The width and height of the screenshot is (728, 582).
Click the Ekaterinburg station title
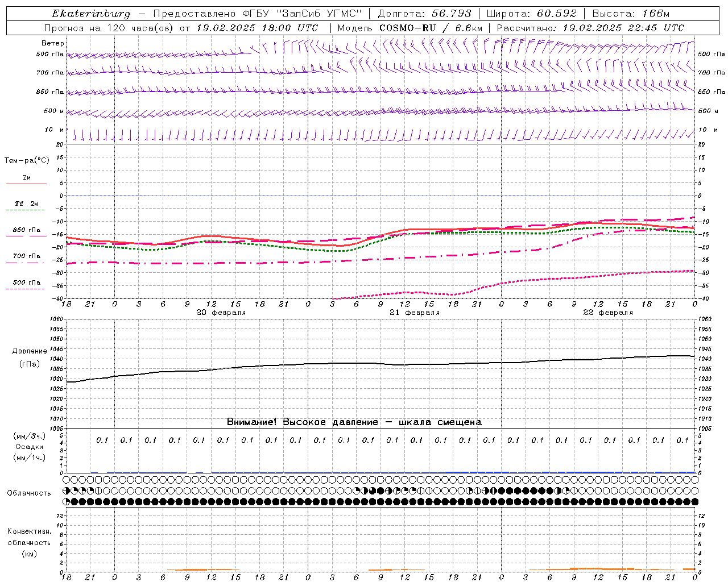(x=91, y=14)
